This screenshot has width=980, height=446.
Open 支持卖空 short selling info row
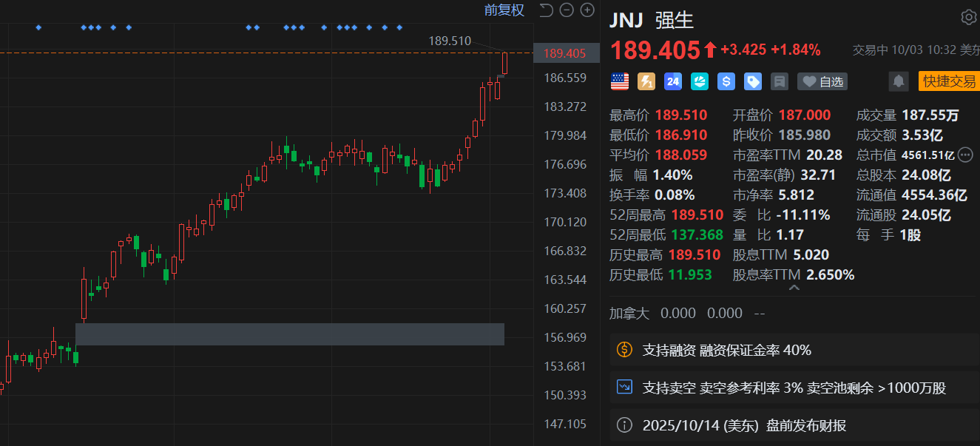coord(794,388)
